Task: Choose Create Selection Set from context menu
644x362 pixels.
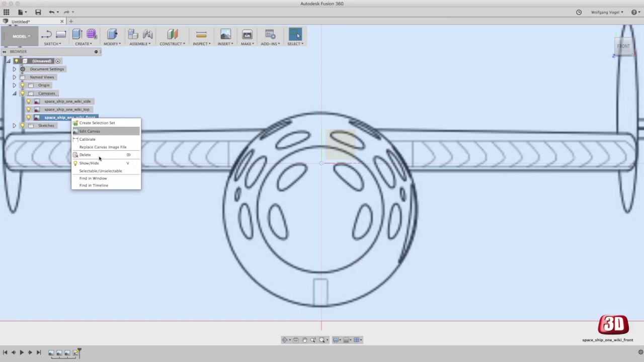Action: (x=106, y=123)
